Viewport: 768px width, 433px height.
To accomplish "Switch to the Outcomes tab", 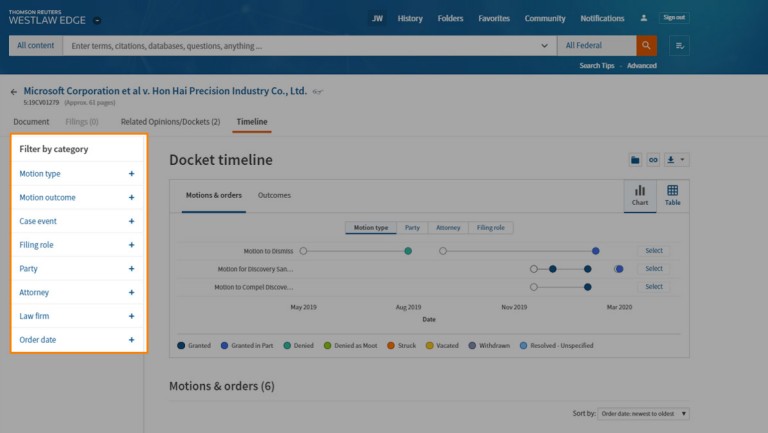I will pyautogui.click(x=275, y=196).
